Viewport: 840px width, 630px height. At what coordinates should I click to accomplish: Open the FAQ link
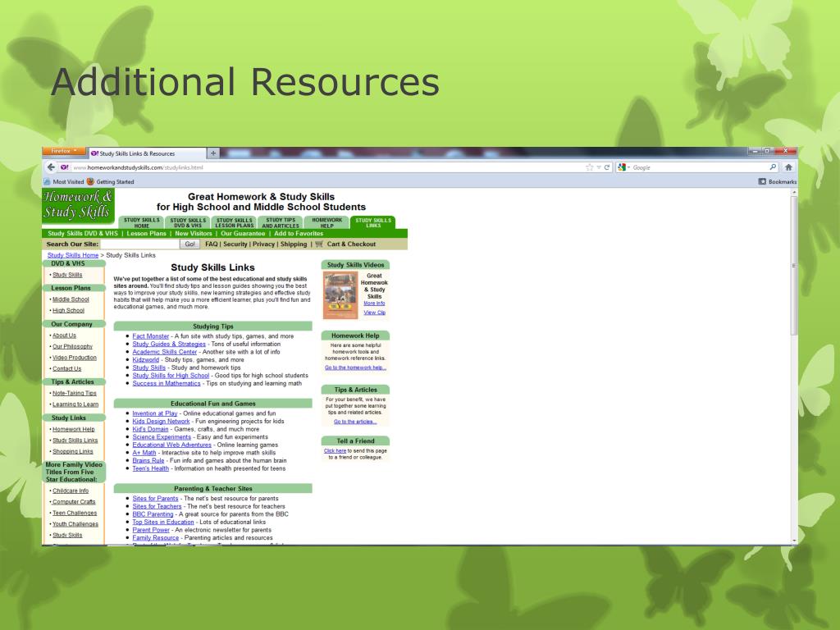(211, 244)
